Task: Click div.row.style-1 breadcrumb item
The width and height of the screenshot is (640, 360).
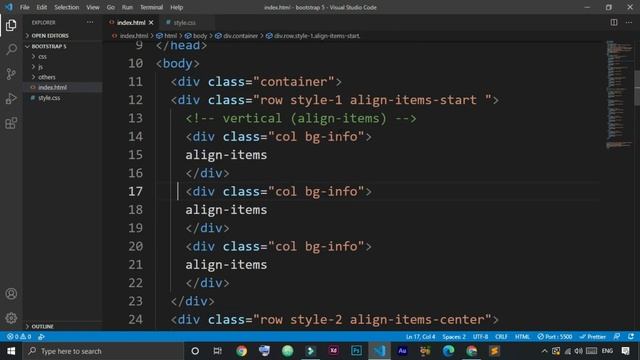Action: [313, 36]
